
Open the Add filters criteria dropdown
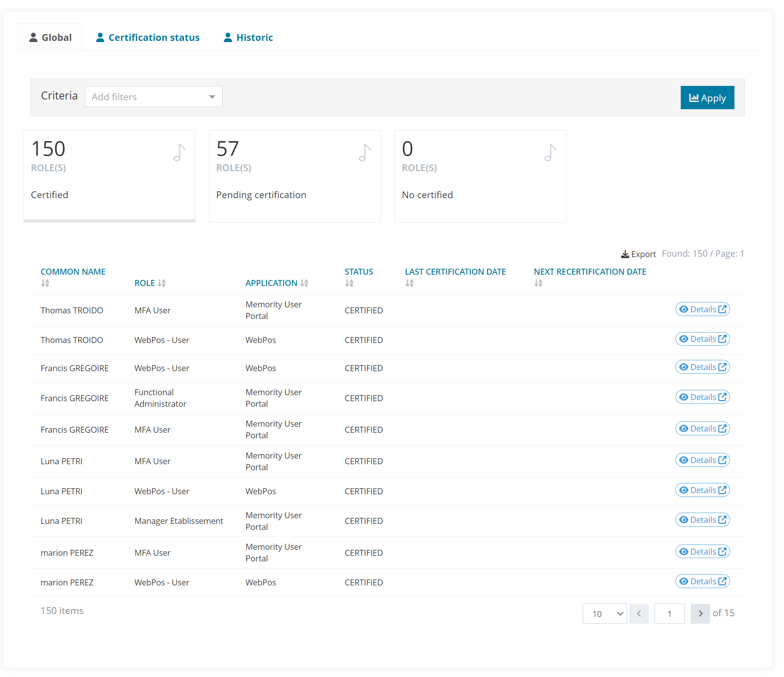[x=153, y=97]
